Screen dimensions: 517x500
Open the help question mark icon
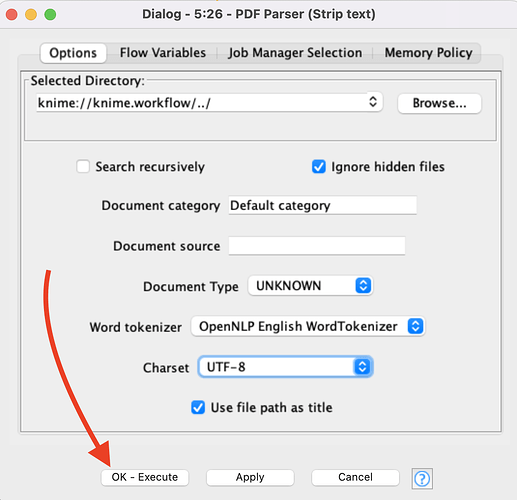(422, 479)
